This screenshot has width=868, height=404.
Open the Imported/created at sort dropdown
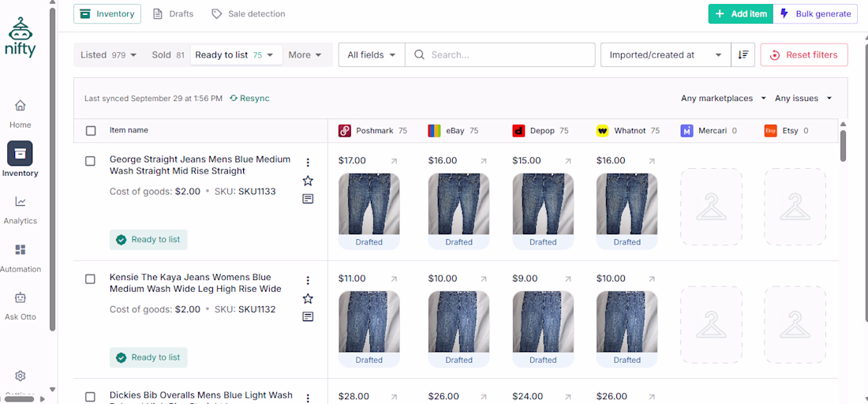666,54
